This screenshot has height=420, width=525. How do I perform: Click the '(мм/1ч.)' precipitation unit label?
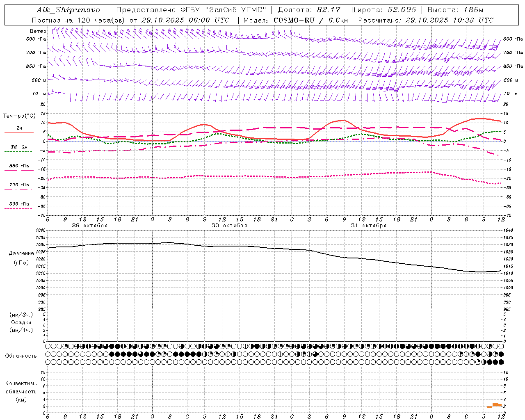click(21, 330)
